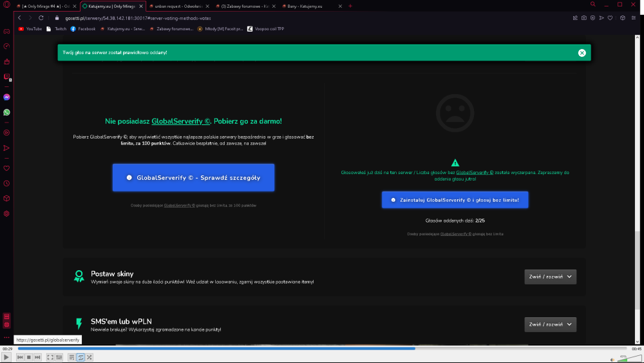The height and width of the screenshot is (363, 644).
Task: Skip to next media track
Action: (x=37, y=357)
